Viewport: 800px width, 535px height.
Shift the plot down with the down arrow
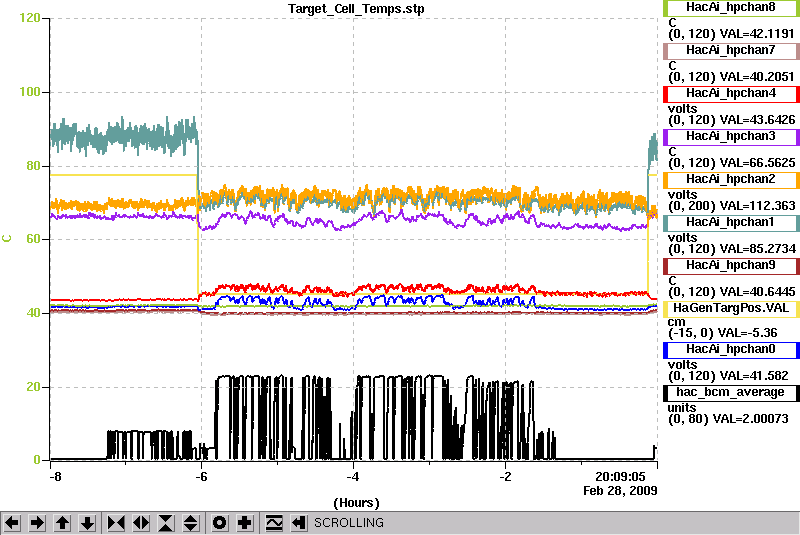[x=88, y=523]
